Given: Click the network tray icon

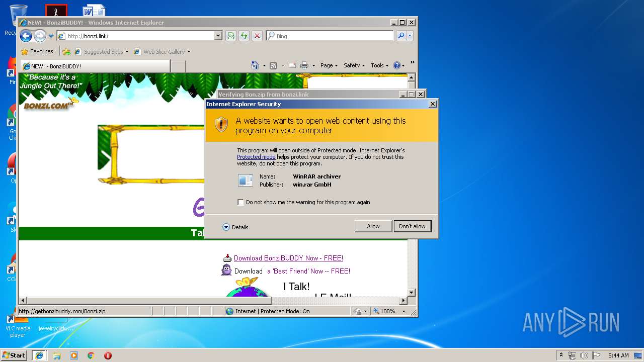Looking at the screenshot, I should click(x=572, y=355).
